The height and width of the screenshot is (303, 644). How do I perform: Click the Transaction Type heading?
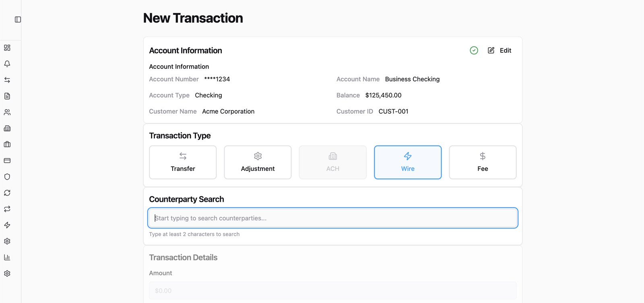[x=180, y=136]
